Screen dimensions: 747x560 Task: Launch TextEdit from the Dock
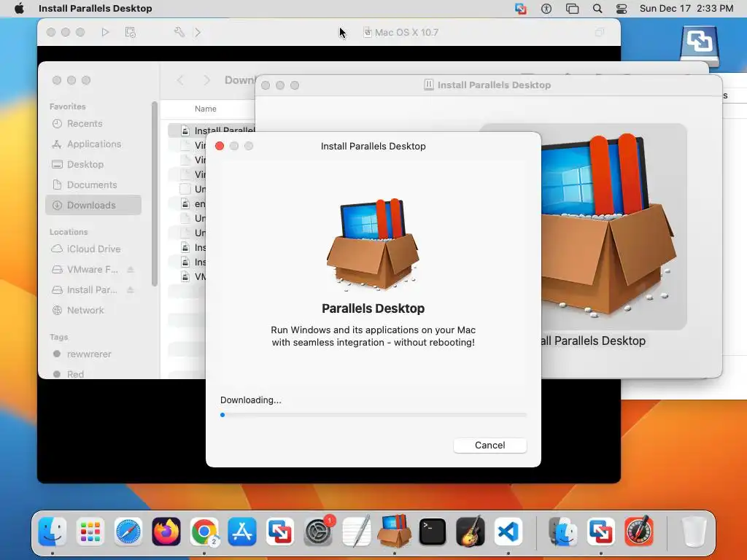click(356, 531)
